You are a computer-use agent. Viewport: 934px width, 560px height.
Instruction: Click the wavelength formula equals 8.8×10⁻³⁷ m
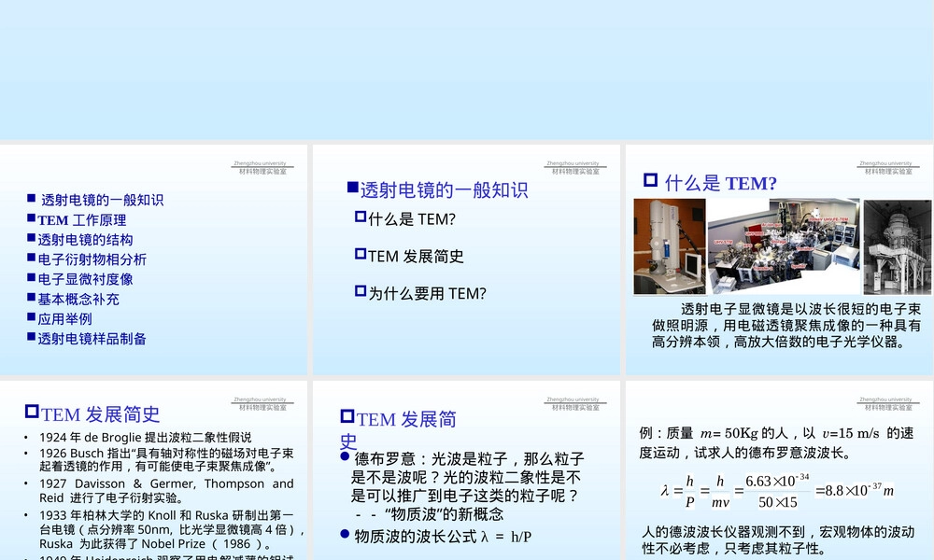click(777, 491)
